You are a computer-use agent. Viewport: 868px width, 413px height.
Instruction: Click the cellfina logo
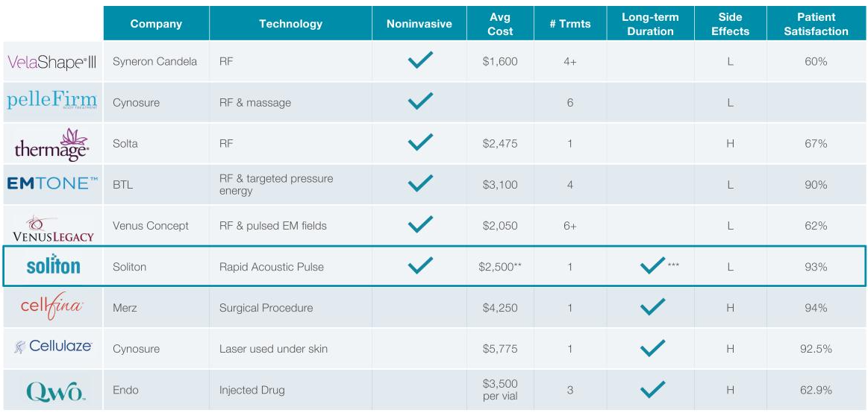(51, 306)
